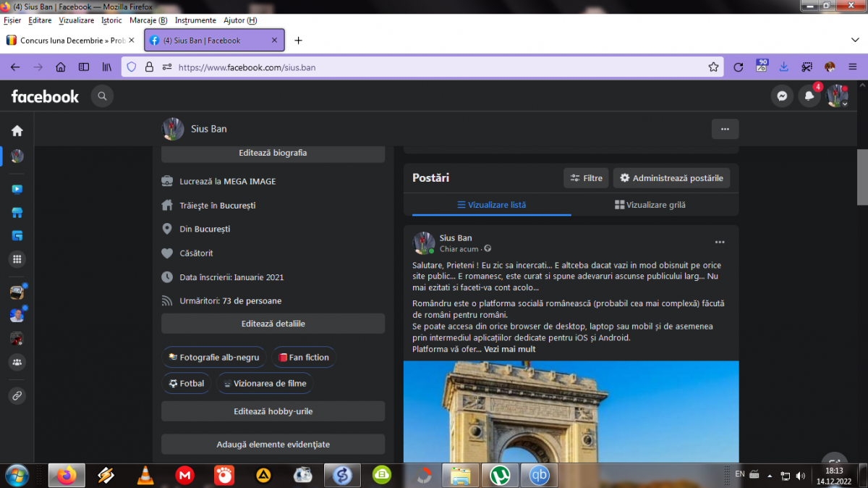This screenshot has width=868, height=488.
Task: Open post options three-dots menu
Action: pos(719,243)
